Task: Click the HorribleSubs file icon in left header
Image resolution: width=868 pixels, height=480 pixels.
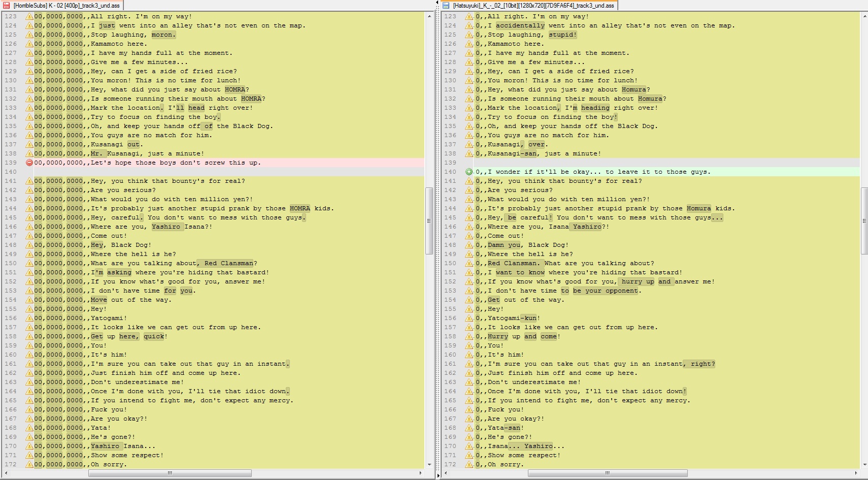Action: [x=7, y=6]
